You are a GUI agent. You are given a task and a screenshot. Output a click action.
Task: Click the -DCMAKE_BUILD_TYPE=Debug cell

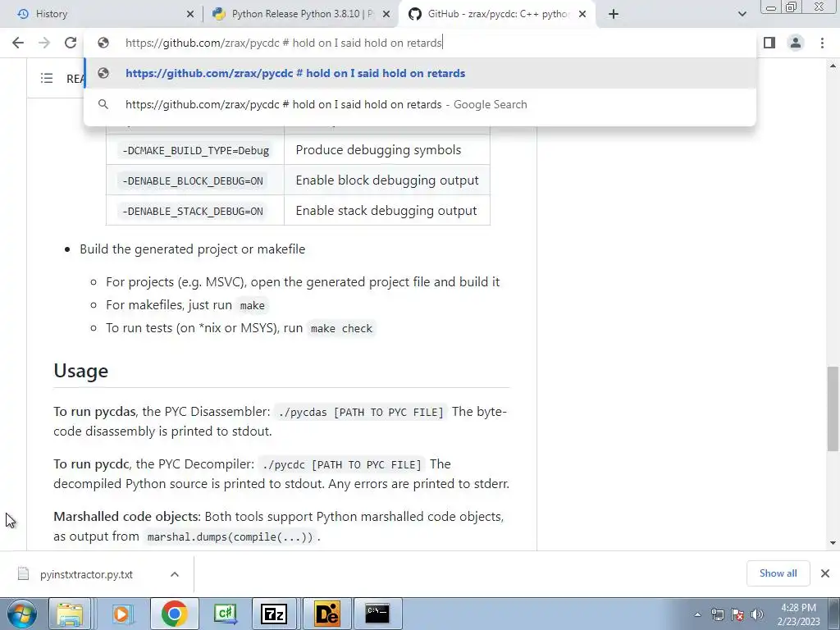coord(195,151)
